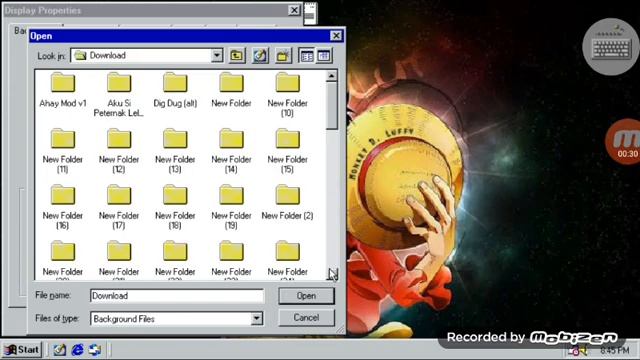Click the Cancel button
Image resolution: width=640 pixels, height=360 pixels.
coord(307,318)
